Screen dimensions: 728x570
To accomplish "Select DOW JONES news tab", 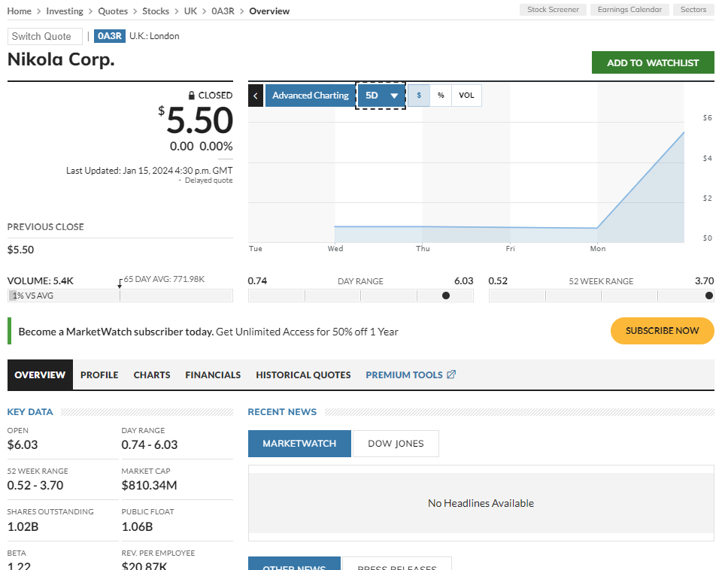I will point(396,444).
